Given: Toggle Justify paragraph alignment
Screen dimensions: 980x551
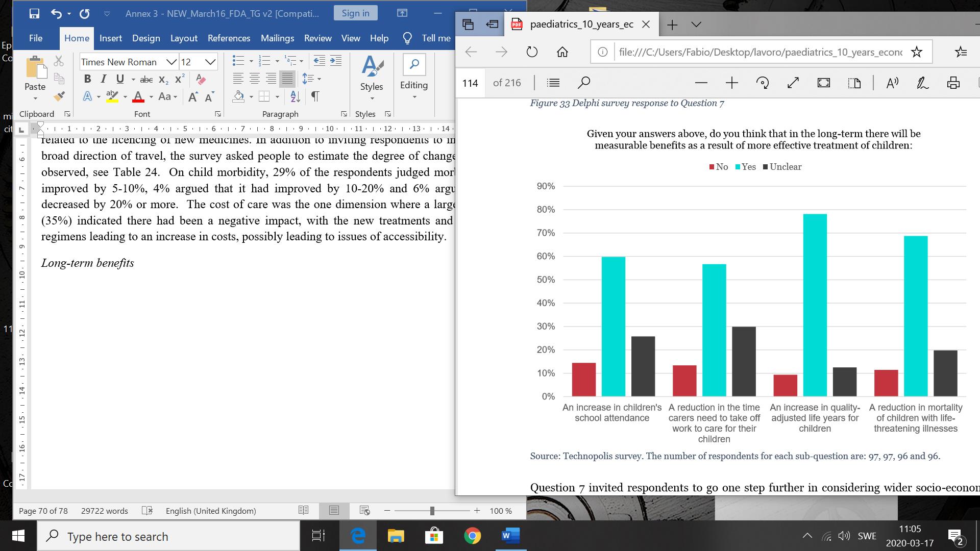Looking at the screenshot, I should click(287, 79).
